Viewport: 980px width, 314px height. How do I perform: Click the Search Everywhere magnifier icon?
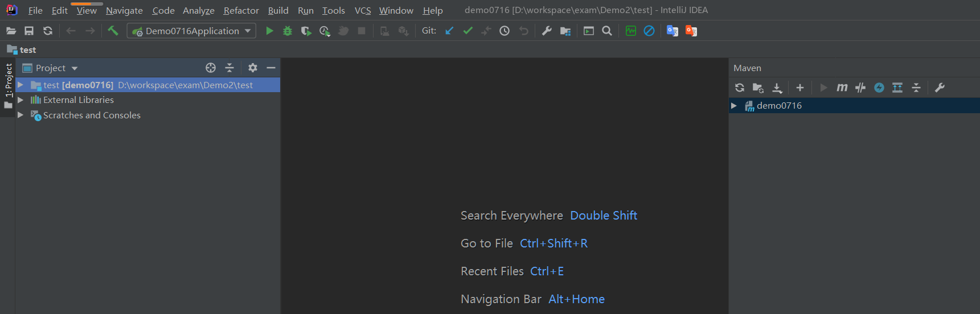[607, 31]
